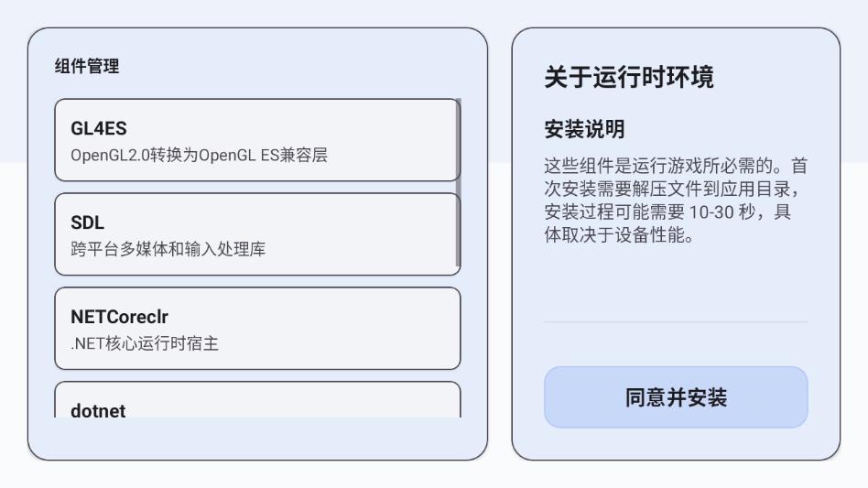This screenshot has width=868, height=488.
Task: Click the .NET核心运行时宿主 description
Action: coord(145,343)
